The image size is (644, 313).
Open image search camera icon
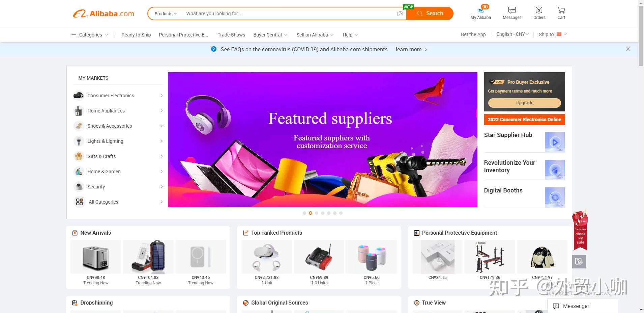click(x=400, y=14)
